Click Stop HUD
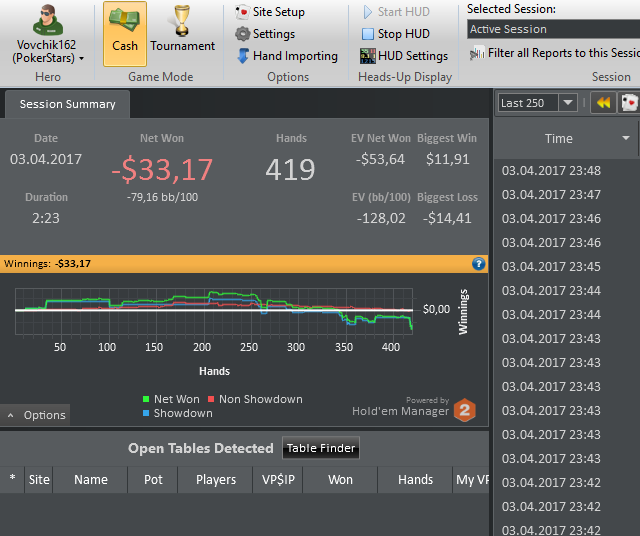Screen dimensions: 640x536 click(396, 34)
